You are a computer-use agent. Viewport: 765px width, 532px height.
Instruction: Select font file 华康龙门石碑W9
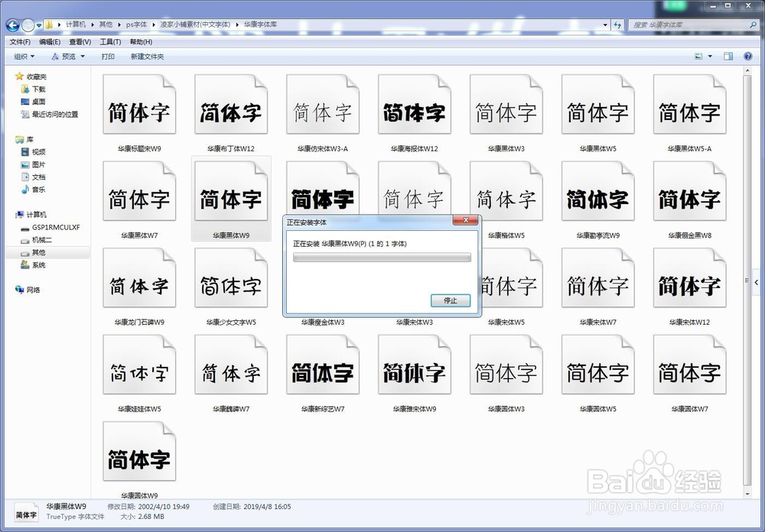[x=139, y=287]
